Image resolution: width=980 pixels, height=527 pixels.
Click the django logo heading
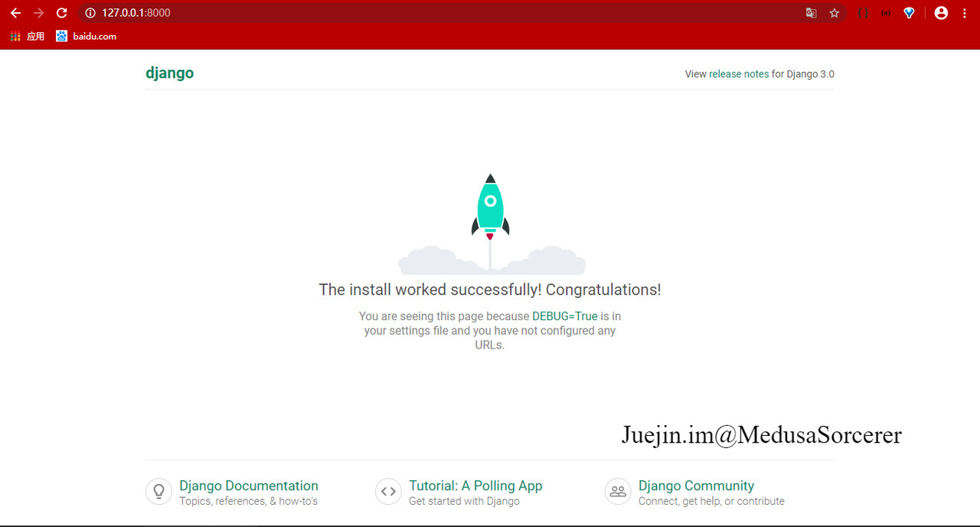tap(169, 74)
